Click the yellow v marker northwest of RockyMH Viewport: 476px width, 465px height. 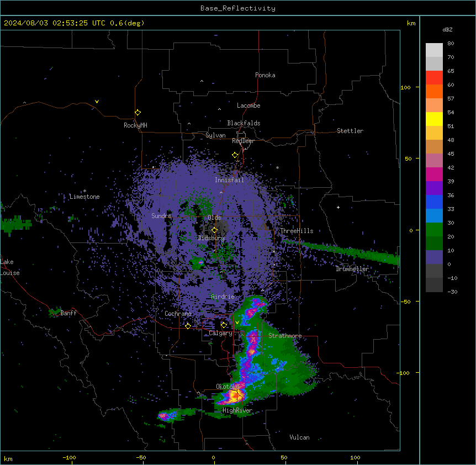[97, 102]
